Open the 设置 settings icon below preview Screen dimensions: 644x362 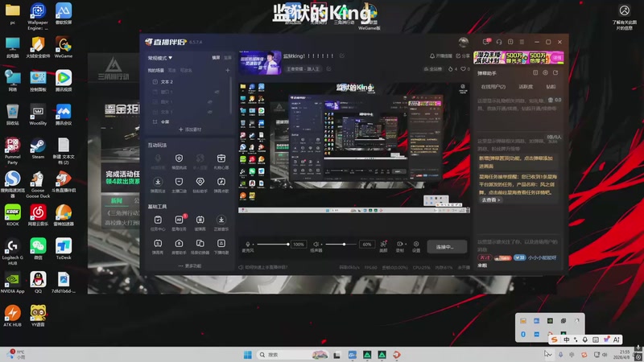pos(416,244)
